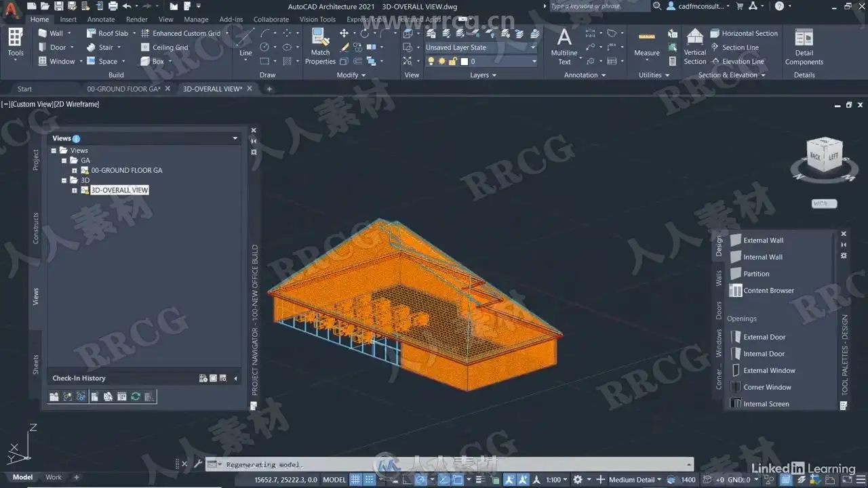Screen dimensions: 868x488
Task: Open Content Browser from tool palette
Action: coord(761,291)
